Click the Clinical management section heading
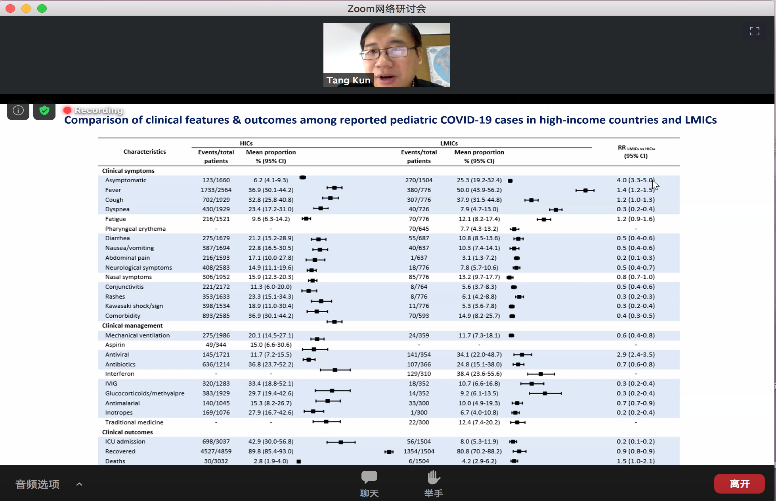This screenshot has height=501, width=776. [x=134, y=326]
